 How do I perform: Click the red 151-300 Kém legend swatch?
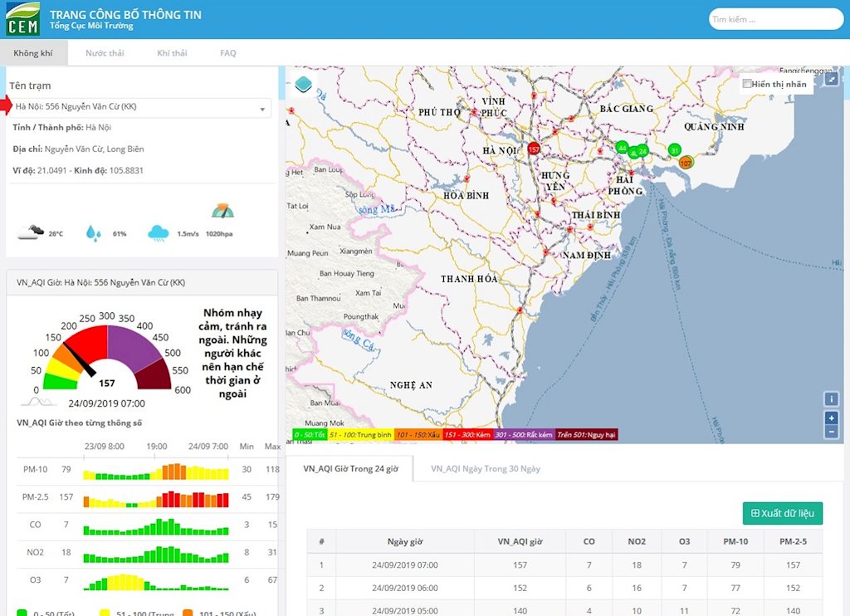point(467,434)
